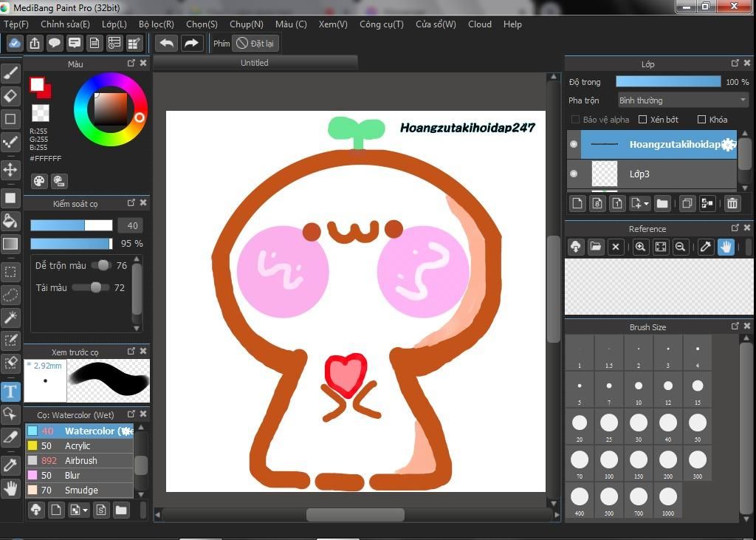Select the Move tool

point(10,170)
